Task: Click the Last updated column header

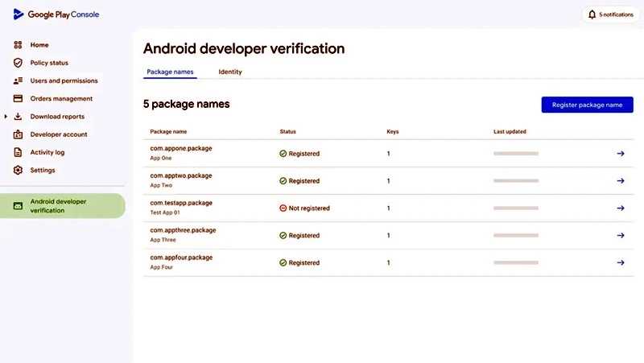Action: (x=510, y=132)
